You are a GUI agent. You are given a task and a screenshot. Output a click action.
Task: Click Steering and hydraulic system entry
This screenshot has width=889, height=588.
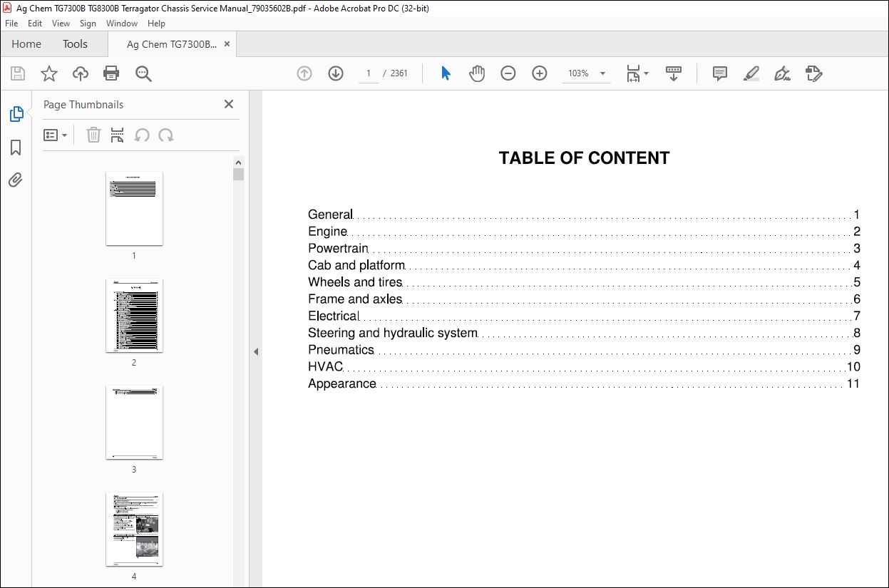(x=584, y=333)
